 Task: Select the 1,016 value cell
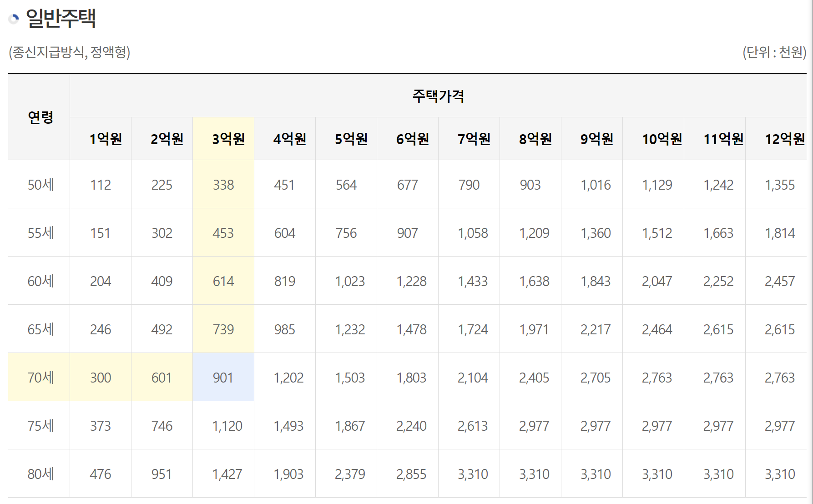[592, 184]
